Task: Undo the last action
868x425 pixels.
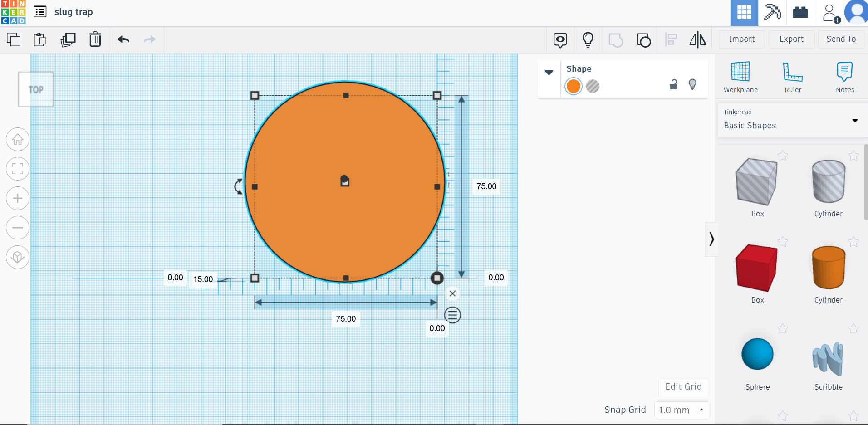Action: coord(123,39)
